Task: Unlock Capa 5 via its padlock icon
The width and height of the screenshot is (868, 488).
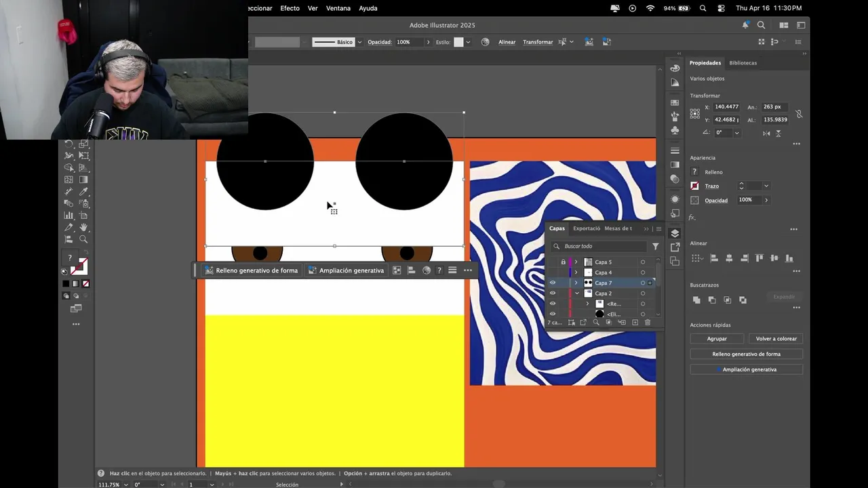Action: (x=563, y=262)
